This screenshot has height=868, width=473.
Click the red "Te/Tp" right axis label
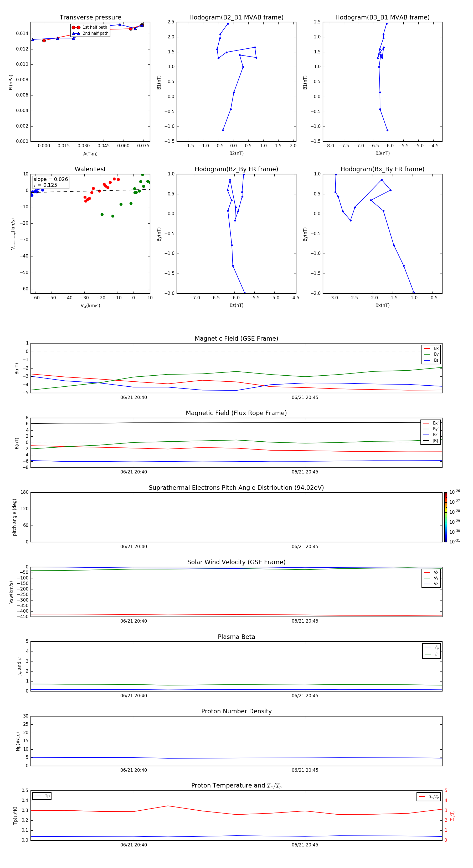click(x=453, y=815)
